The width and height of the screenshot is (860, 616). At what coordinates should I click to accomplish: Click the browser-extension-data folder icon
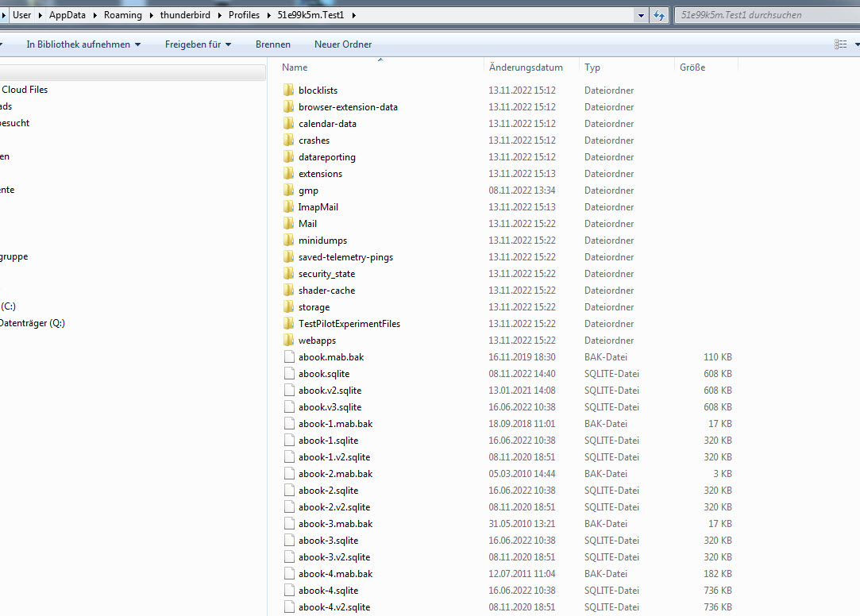(288, 106)
